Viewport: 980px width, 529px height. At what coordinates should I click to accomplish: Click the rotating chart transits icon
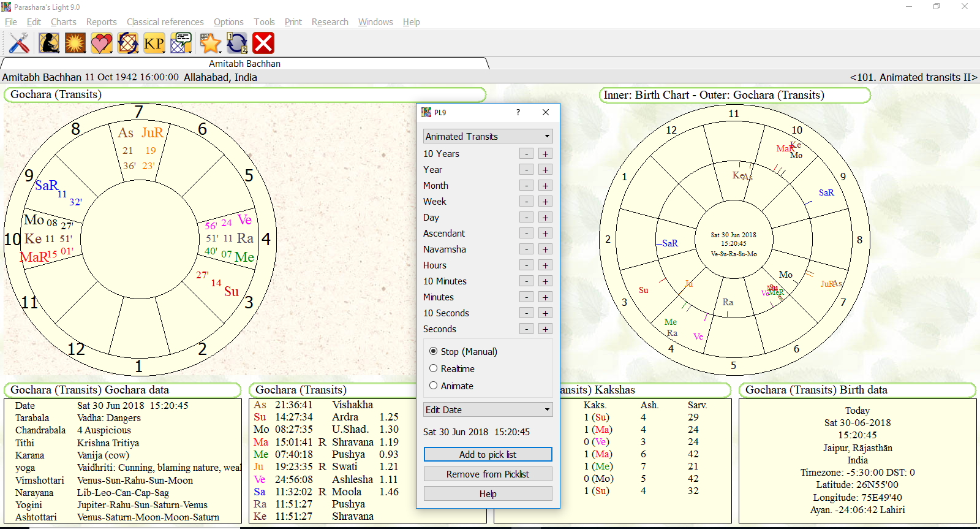pyautogui.click(x=128, y=43)
